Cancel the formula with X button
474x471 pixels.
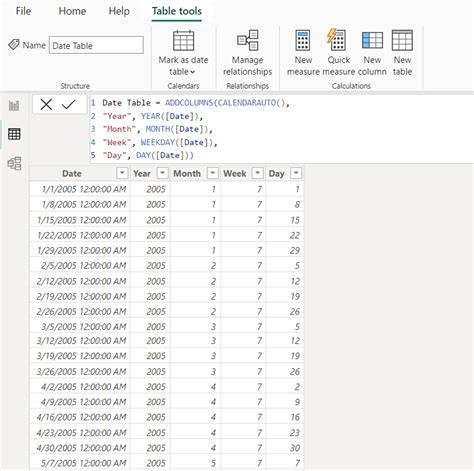point(46,105)
